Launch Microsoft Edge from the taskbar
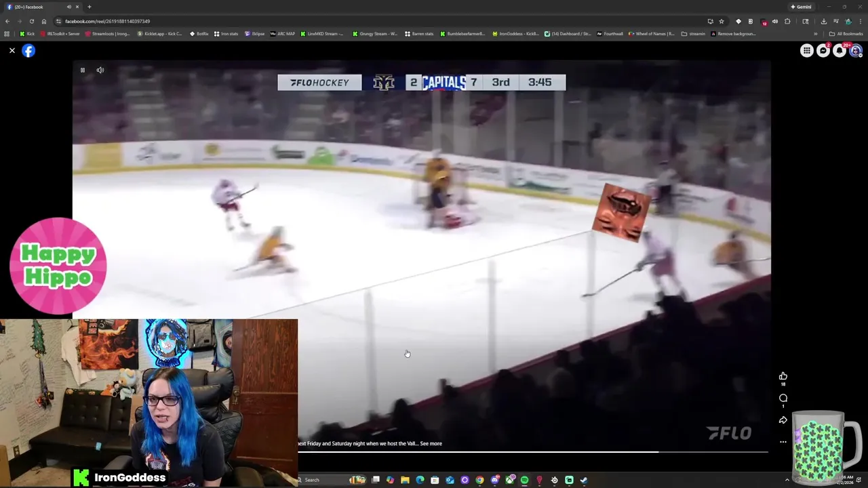The height and width of the screenshot is (488, 868). point(420,480)
